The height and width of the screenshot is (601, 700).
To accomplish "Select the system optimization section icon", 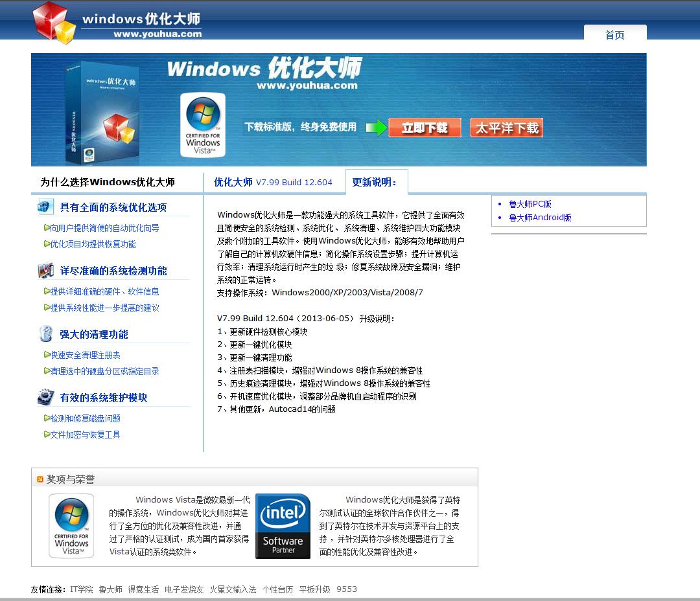I will click(45, 206).
